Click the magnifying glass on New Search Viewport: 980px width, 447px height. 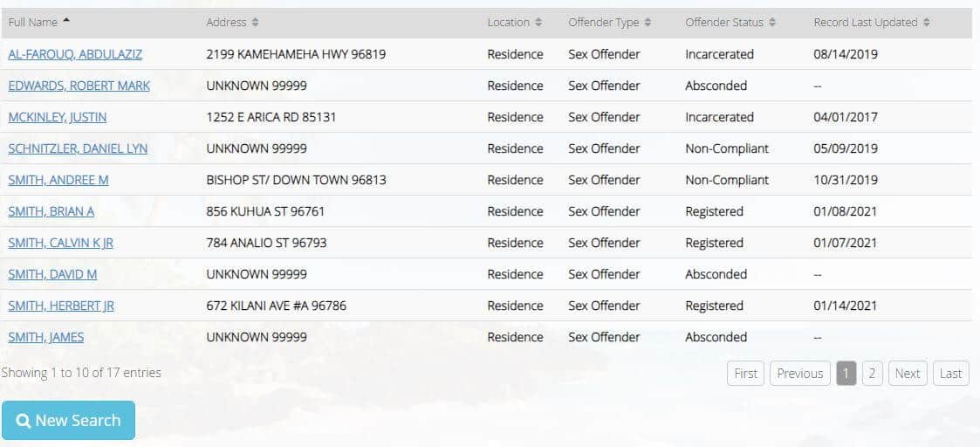[x=24, y=421]
